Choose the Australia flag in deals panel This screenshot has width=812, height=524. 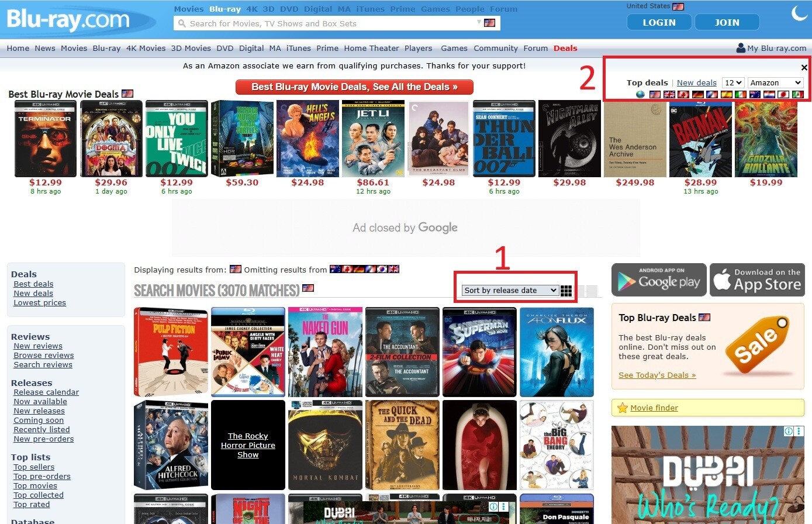(x=755, y=94)
